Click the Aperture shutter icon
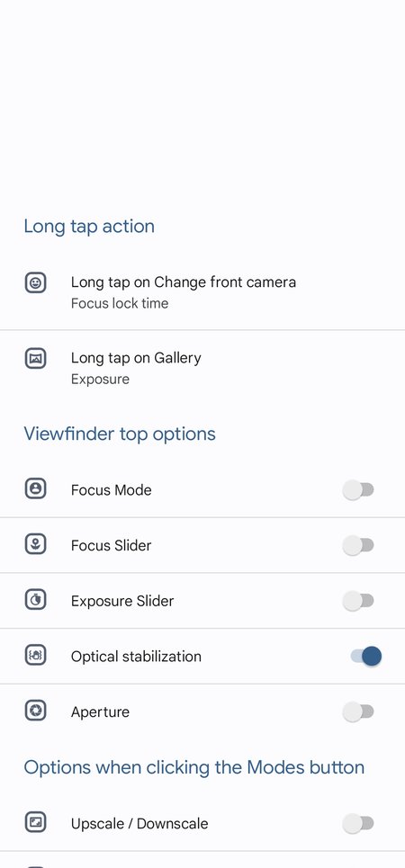 pyautogui.click(x=35, y=711)
